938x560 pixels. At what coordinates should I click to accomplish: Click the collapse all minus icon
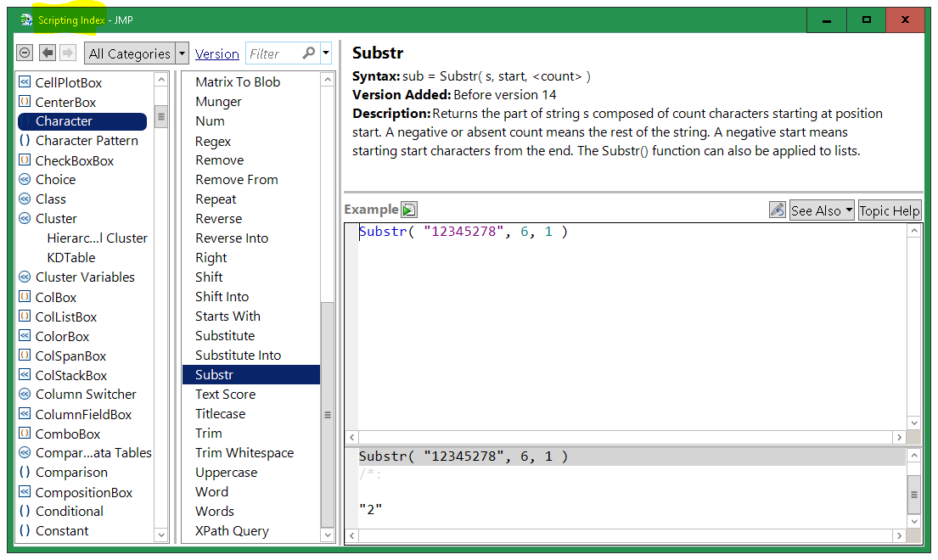[x=25, y=53]
